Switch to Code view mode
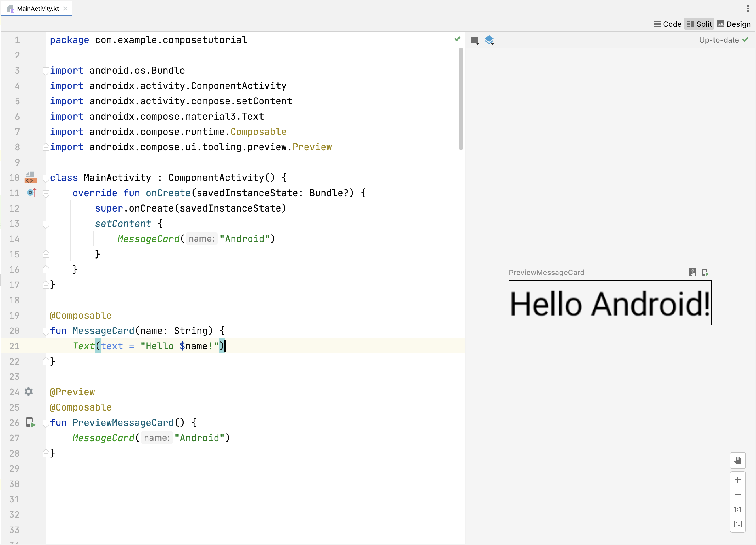Viewport: 756px width, 545px height. (668, 24)
